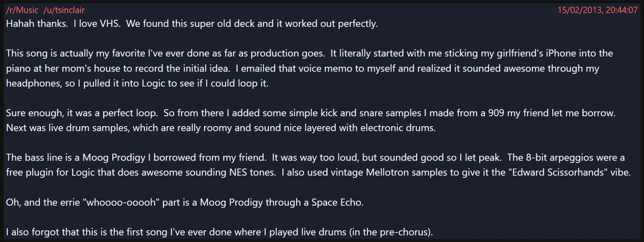Click the word "VHS" in the first line
644x242 pixels.
(x=110, y=24)
